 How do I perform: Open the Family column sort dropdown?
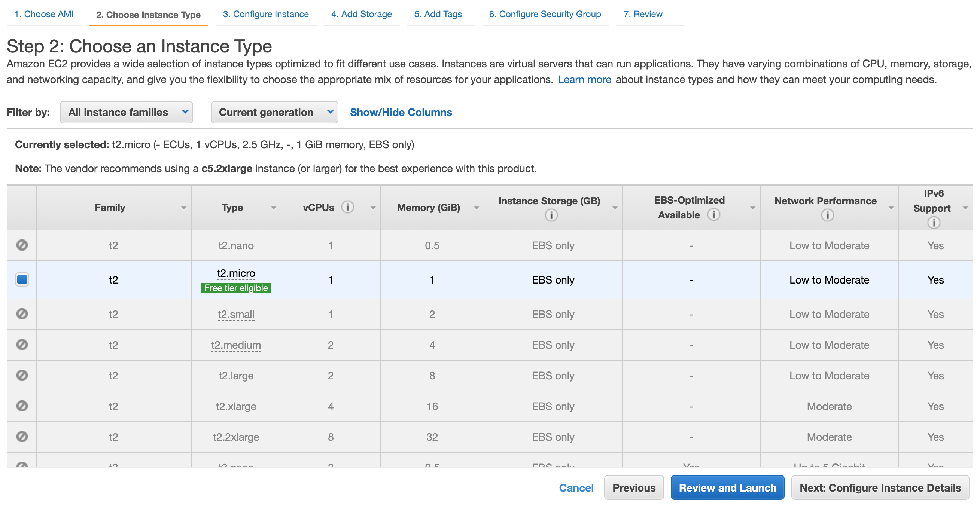tap(184, 208)
